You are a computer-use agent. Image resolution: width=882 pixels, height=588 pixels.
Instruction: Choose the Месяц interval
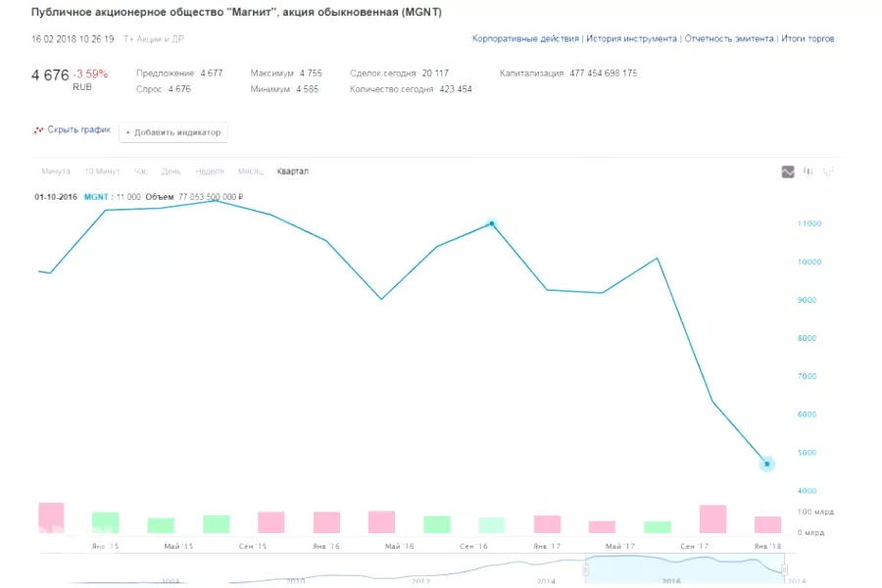pos(251,171)
